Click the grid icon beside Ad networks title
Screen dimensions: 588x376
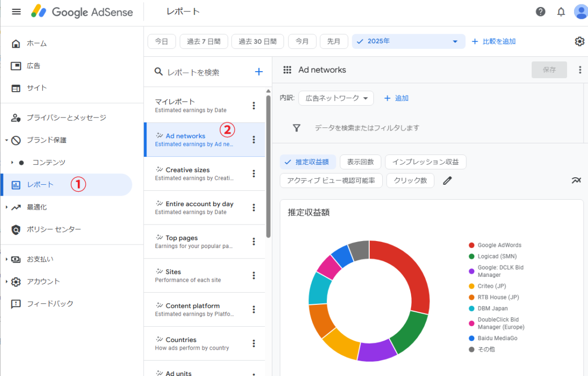click(287, 70)
